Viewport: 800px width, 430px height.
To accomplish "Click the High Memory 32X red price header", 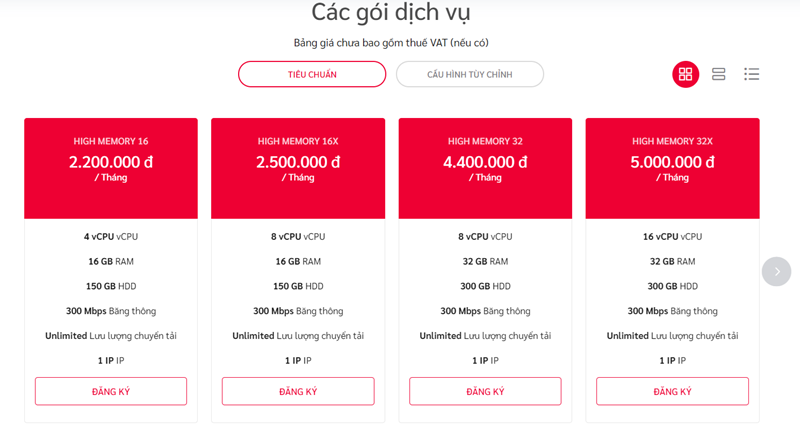I will pyautogui.click(x=672, y=168).
